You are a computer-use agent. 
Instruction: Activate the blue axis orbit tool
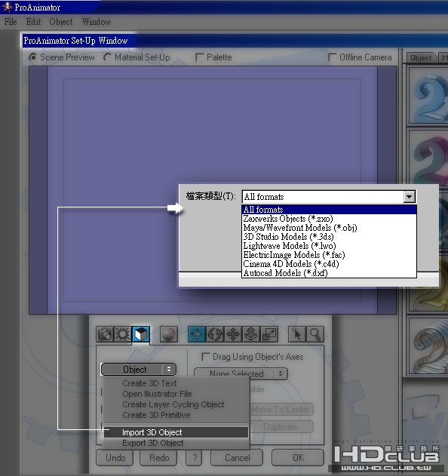(x=197, y=334)
